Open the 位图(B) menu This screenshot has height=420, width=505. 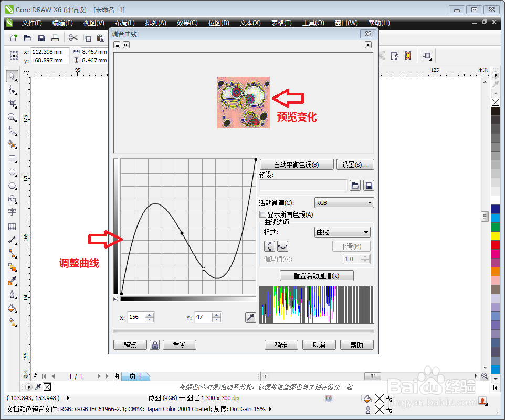pos(218,23)
